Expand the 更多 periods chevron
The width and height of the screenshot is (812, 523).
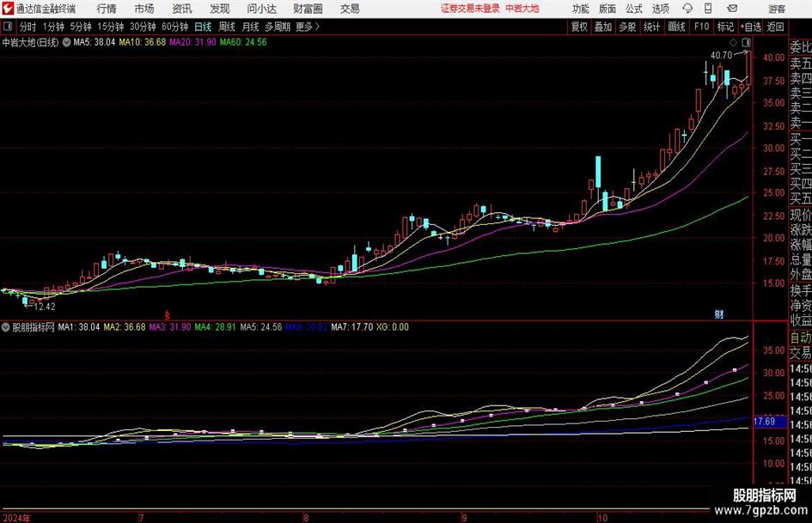pyautogui.click(x=308, y=27)
